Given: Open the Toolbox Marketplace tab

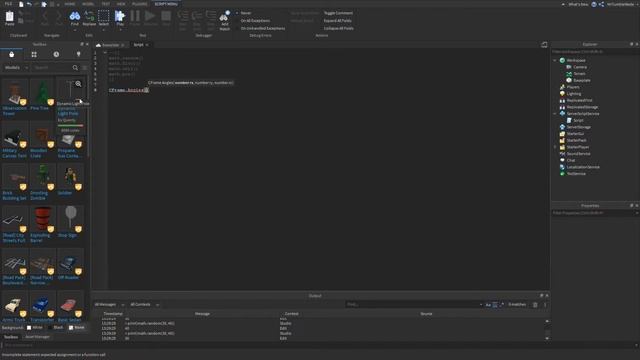Looking at the screenshot, I should [x=11, y=54].
